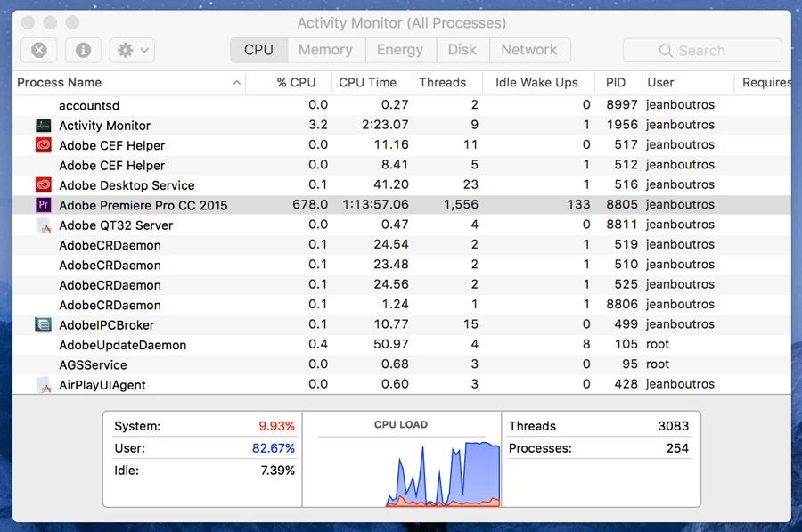
Task: Click the Processes total 254
Action: [x=677, y=448]
